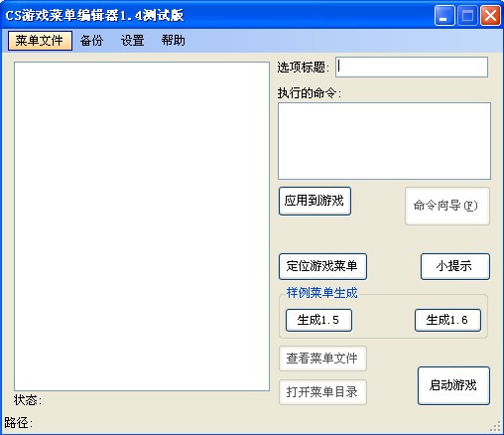Click the 应用到游戏 button

(315, 201)
